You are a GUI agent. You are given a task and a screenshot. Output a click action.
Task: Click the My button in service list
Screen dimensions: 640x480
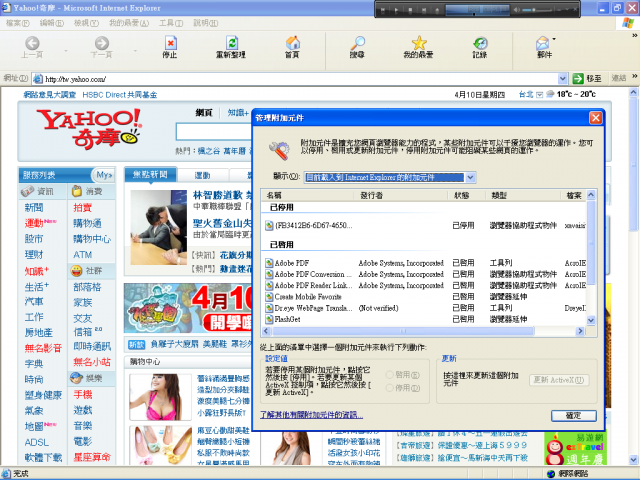104,175
